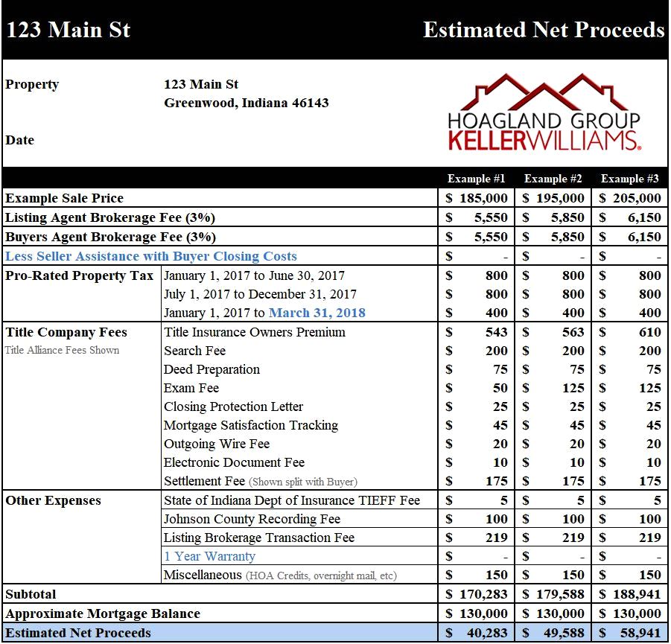The width and height of the screenshot is (671, 644).
Task: Select the 'Closing Protection Letter' row label
Action: [234, 407]
